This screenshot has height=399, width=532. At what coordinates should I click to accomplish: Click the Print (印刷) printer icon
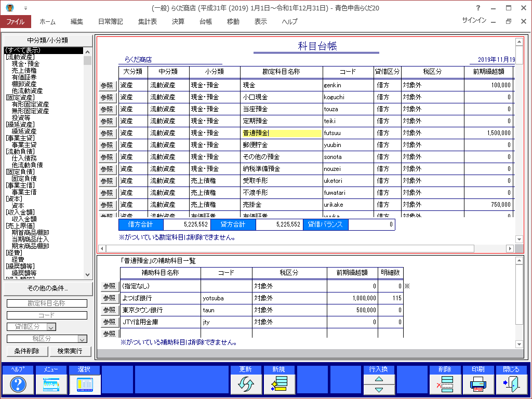[x=478, y=384]
